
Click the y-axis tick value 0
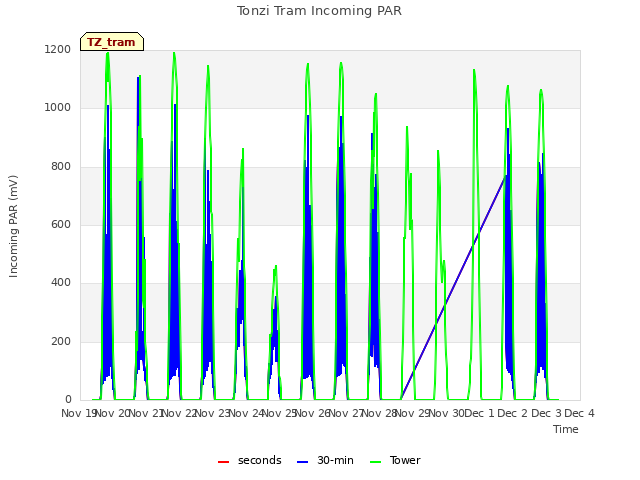68,399
